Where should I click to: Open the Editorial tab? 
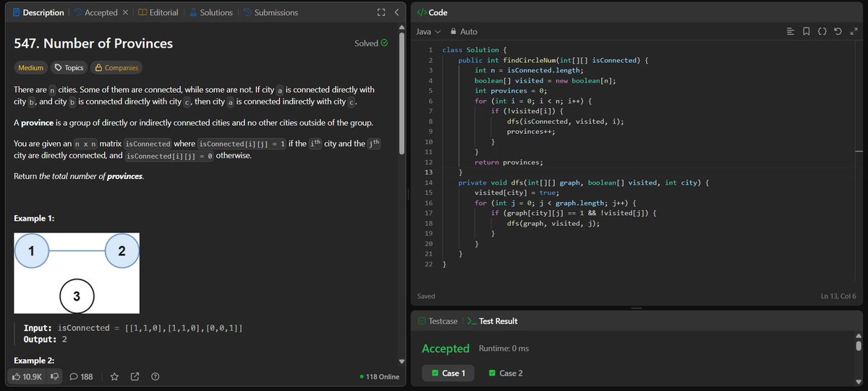(158, 12)
